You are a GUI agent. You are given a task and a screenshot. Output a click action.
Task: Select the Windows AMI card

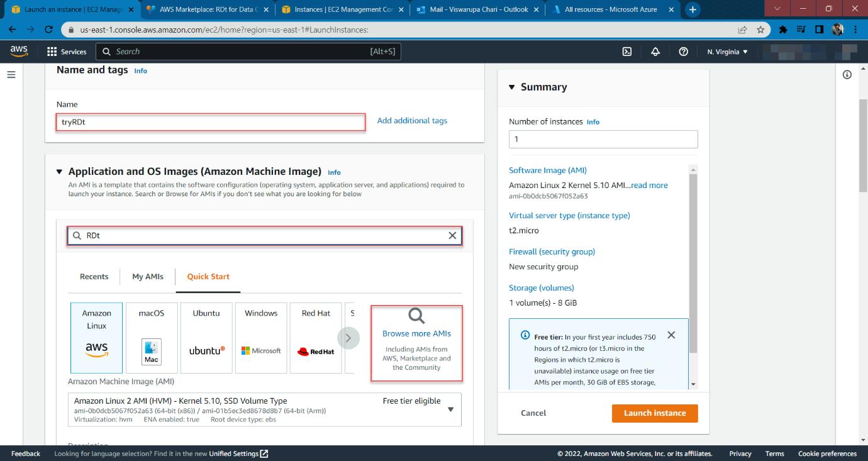point(260,338)
